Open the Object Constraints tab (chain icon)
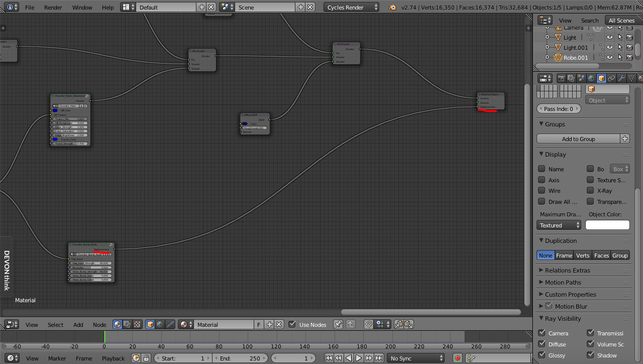This screenshot has height=364, width=643. click(x=611, y=78)
